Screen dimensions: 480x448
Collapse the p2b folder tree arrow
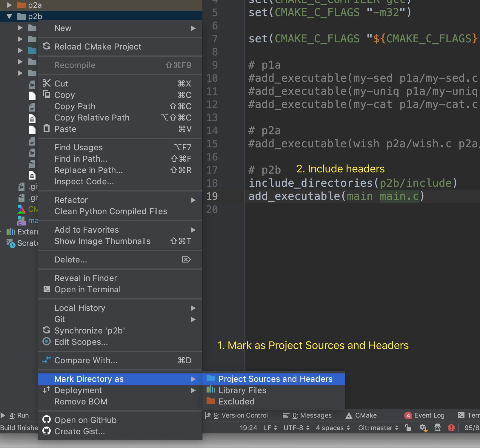(x=9, y=16)
